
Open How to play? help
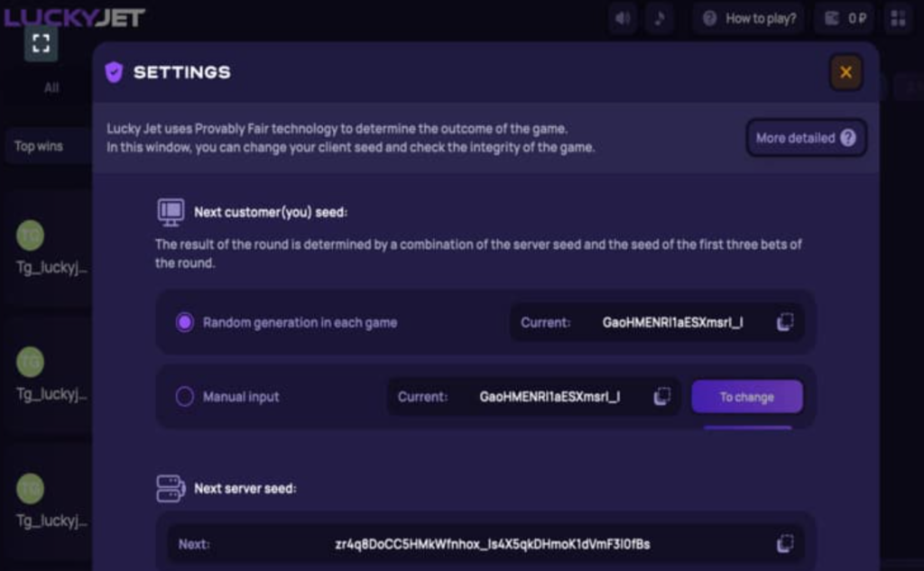click(x=749, y=18)
